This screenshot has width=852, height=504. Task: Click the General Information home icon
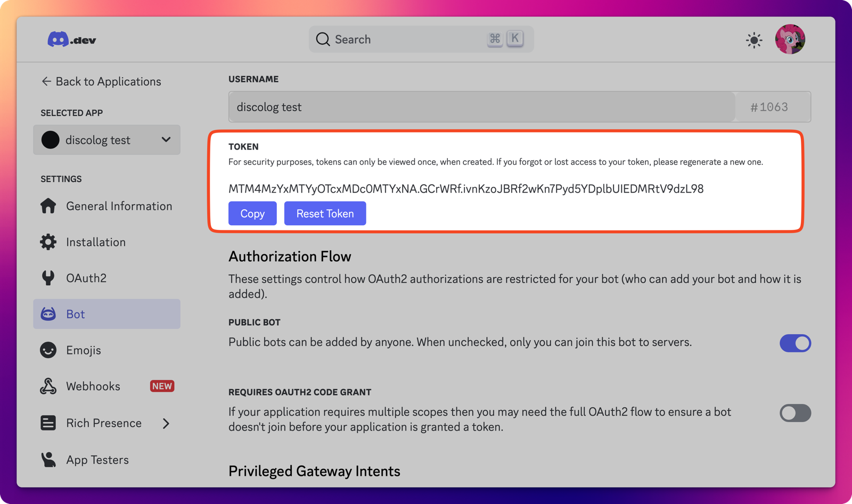[x=48, y=206]
